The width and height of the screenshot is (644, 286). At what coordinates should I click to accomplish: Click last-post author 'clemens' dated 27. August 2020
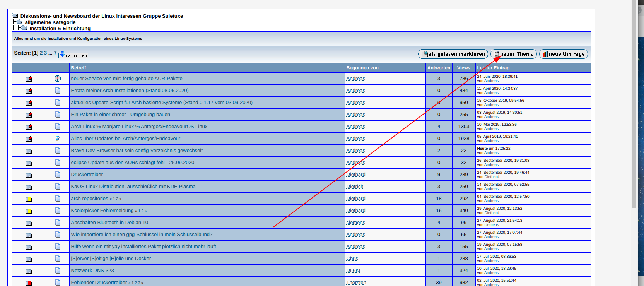point(492,225)
